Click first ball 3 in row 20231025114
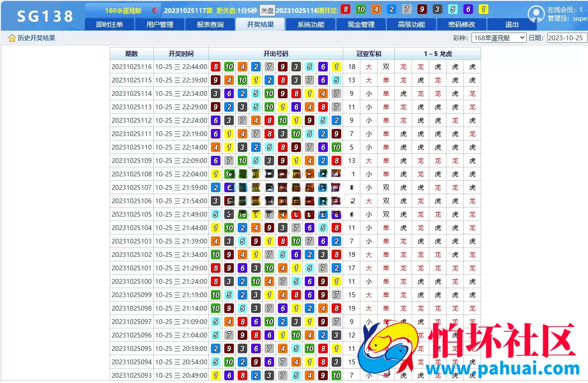Screen dimensions: 588x383 [216, 94]
